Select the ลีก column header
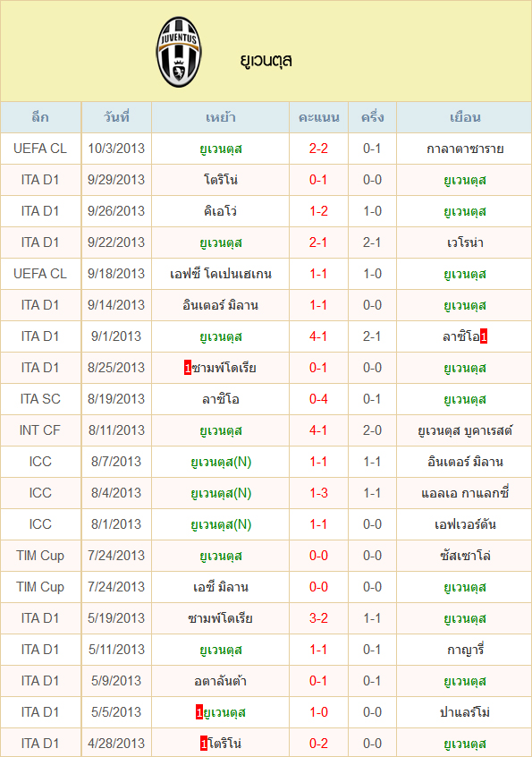 (x=40, y=117)
